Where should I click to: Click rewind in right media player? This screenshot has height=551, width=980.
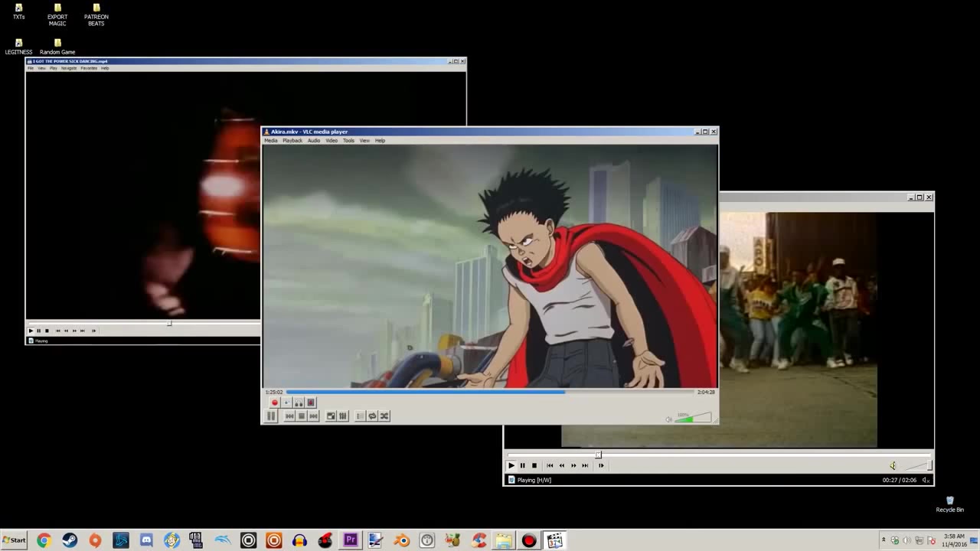pyautogui.click(x=561, y=465)
